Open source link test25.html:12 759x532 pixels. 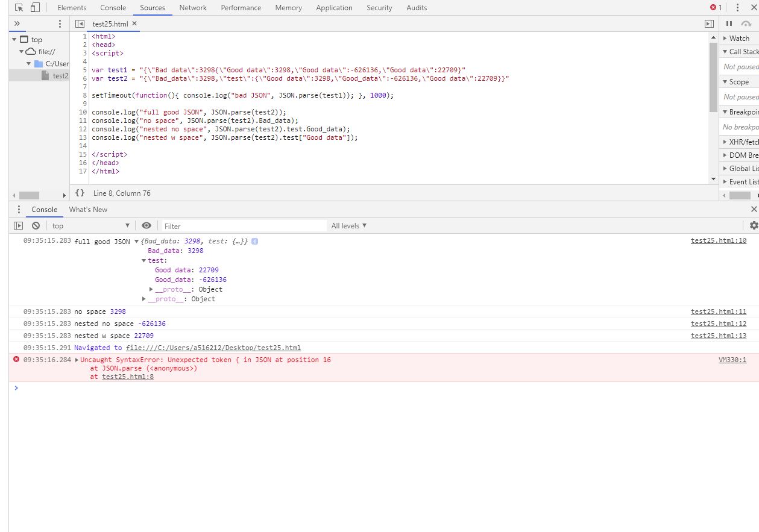(719, 324)
